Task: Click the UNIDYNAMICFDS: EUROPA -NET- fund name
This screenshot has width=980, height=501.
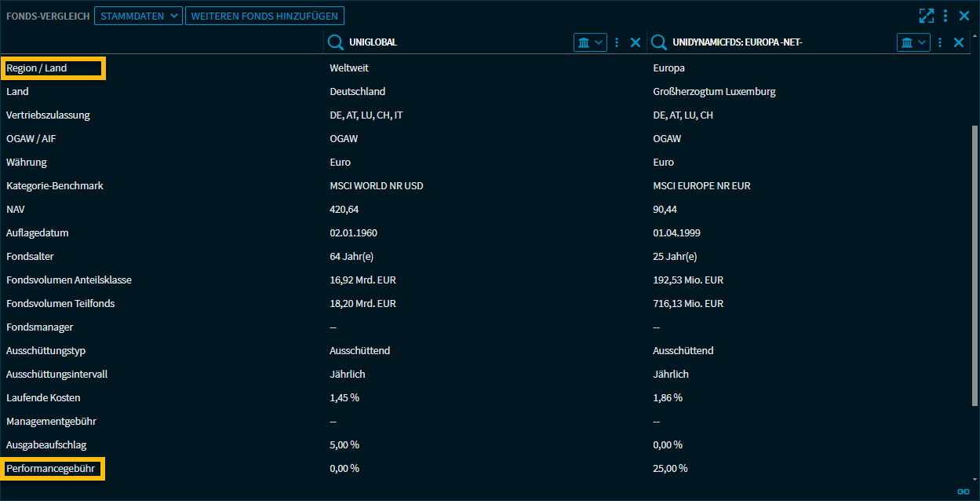Action: [737, 42]
